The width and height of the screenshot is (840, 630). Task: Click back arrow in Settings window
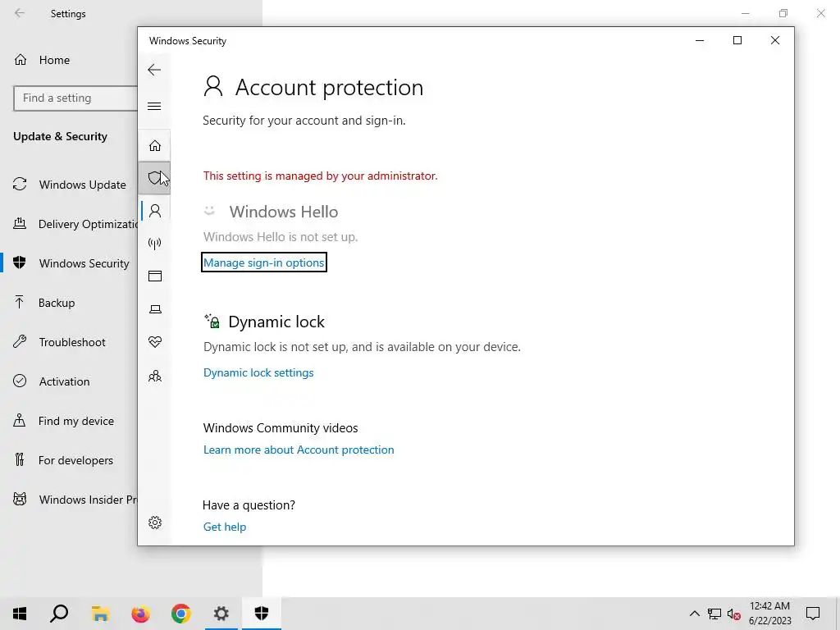tap(20, 13)
